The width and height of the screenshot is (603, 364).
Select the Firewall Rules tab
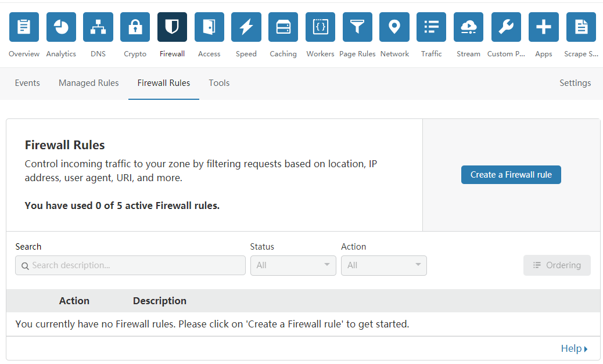pyautogui.click(x=164, y=83)
